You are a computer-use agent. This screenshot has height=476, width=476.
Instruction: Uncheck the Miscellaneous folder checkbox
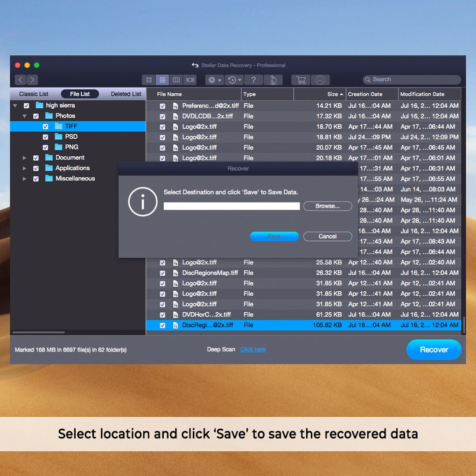36,178
